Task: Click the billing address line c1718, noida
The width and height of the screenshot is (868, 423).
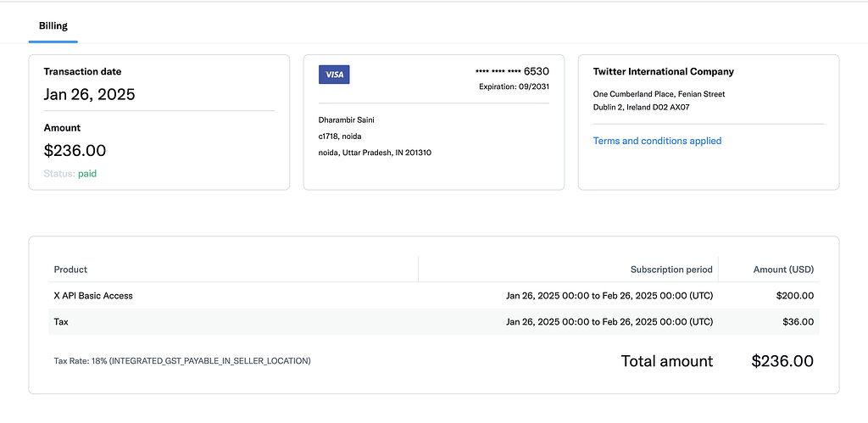Action: tap(340, 136)
